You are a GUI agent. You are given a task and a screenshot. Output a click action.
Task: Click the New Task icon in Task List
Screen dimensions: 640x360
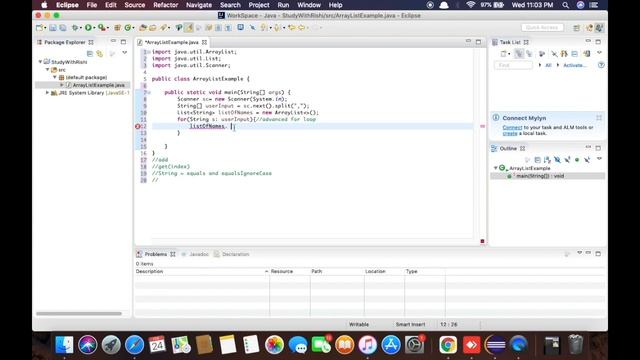pyautogui.click(x=503, y=53)
